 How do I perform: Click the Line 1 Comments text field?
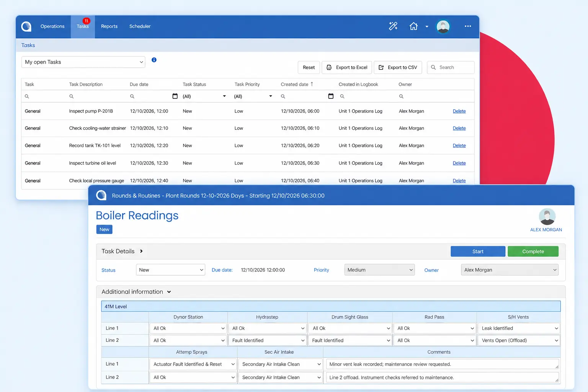tap(442, 364)
